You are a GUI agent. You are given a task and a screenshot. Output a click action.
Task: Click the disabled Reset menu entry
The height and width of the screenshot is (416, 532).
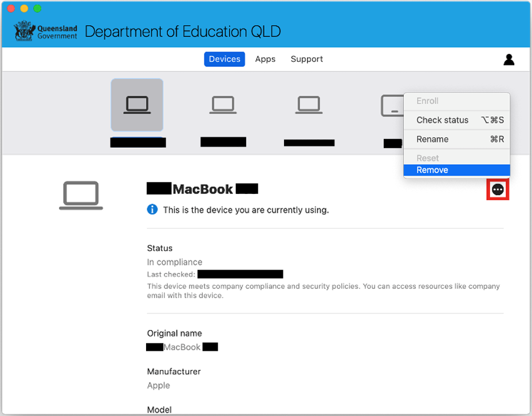pos(456,158)
